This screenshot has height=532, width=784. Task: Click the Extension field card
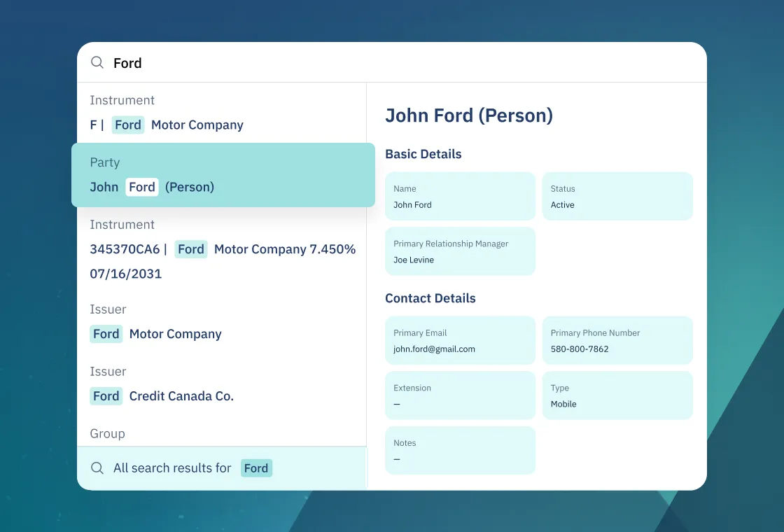[x=460, y=395]
